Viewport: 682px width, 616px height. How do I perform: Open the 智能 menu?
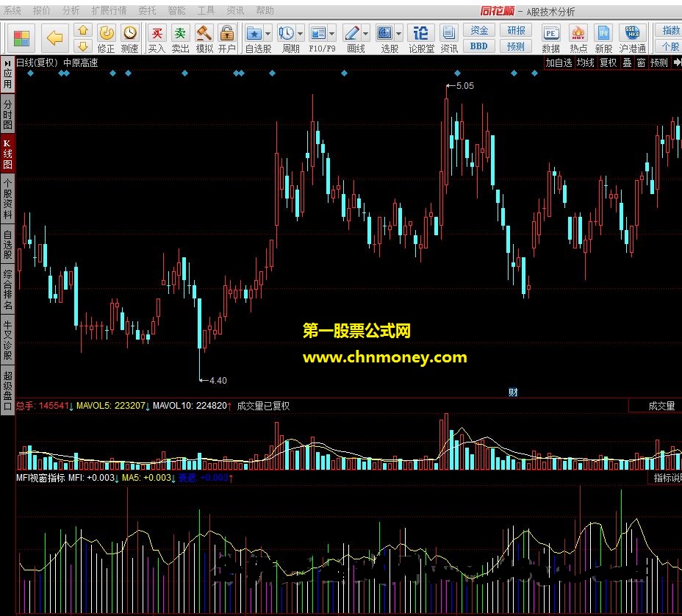pyautogui.click(x=176, y=10)
